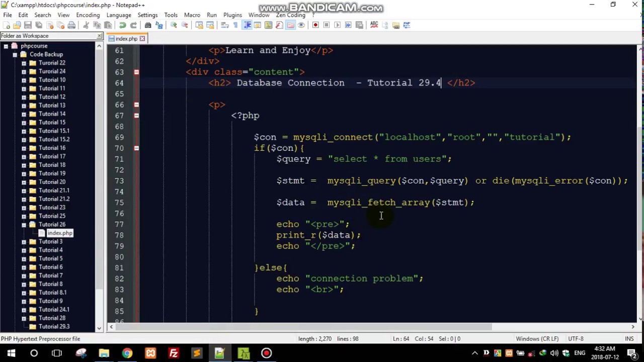Collapse the fold marker on line 67
The width and height of the screenshot is (644, 362).
(x=136, y=116)
